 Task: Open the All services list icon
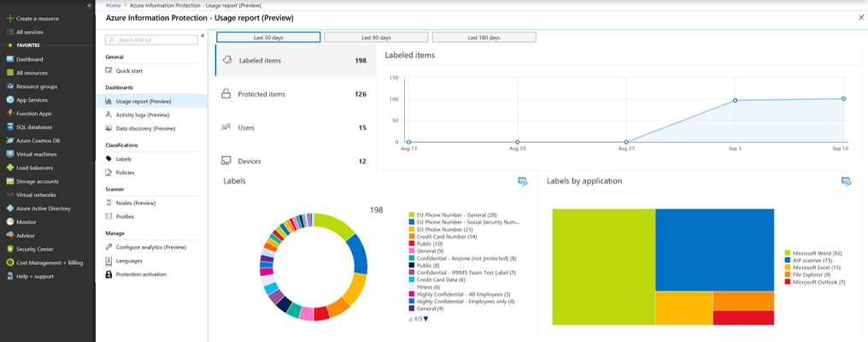[9, 32]
